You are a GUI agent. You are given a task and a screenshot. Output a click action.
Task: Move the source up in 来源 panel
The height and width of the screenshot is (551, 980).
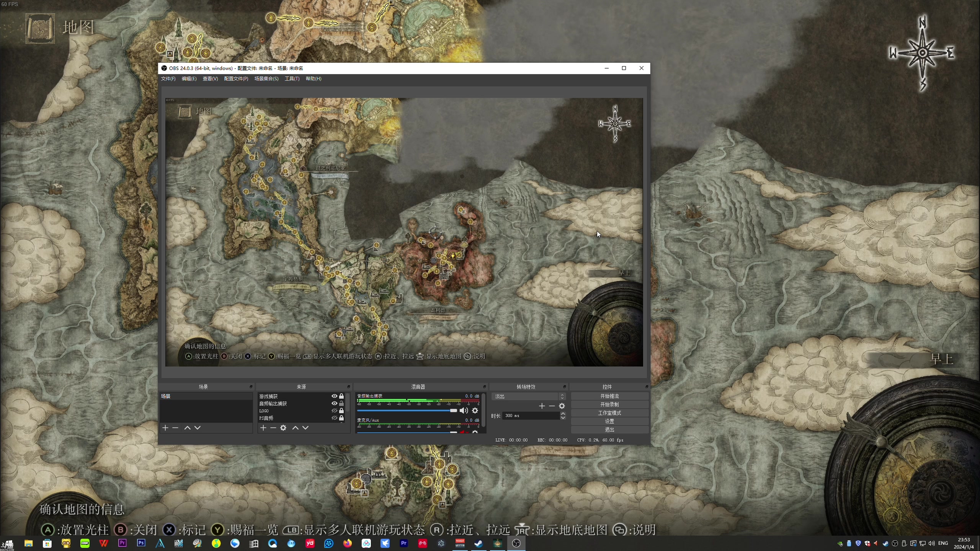[x=295, y=428]
